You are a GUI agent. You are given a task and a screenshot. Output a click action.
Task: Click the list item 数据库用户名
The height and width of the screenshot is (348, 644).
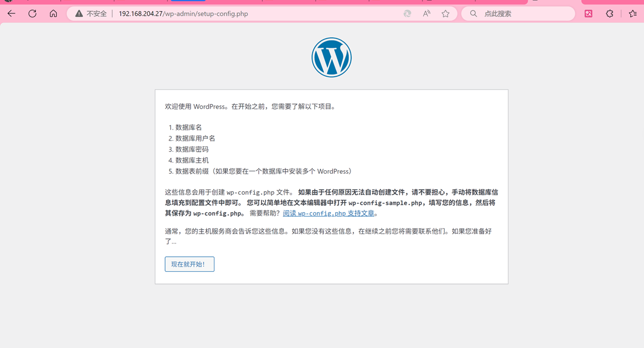pyautogui.click(x=195, y=138)
